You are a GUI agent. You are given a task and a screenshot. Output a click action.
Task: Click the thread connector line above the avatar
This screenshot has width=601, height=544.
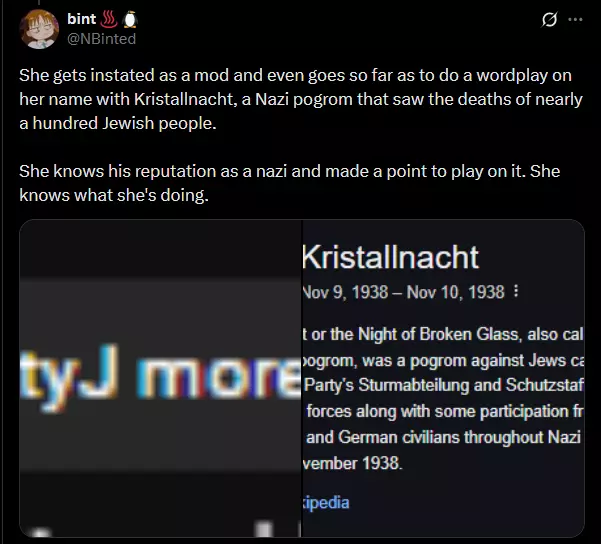39,3
